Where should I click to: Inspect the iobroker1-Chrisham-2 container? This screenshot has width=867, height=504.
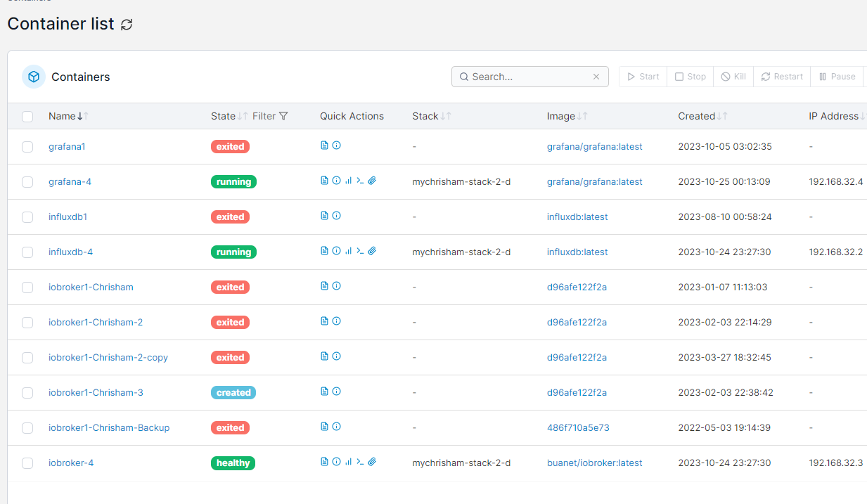coord(336,321)
